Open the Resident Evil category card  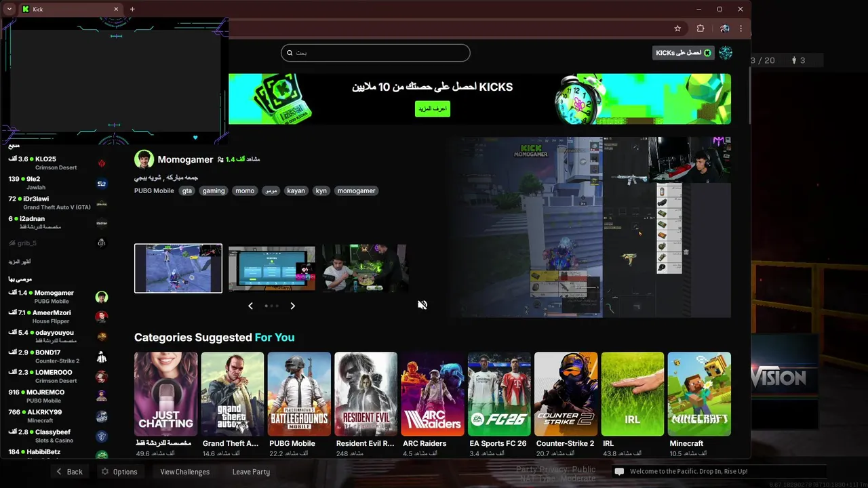click(366, 394)
